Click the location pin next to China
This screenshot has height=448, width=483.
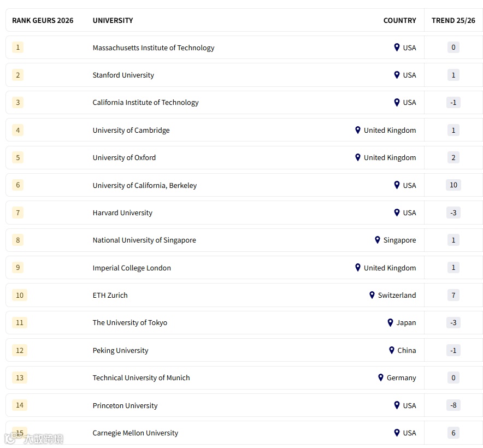pyautogui.click(x=392, y=350)
